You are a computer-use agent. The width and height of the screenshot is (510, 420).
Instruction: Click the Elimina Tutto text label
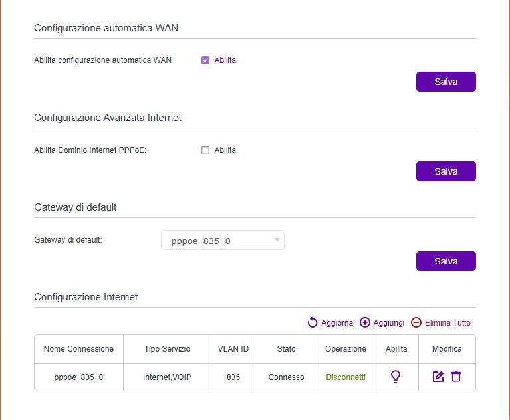447,322
